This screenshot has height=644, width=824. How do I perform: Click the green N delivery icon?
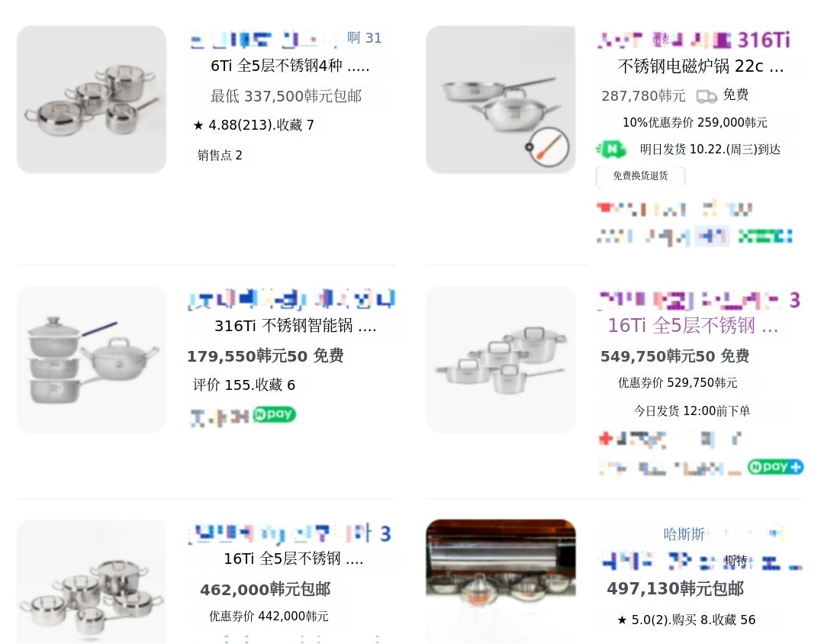(x=611, y=150)
